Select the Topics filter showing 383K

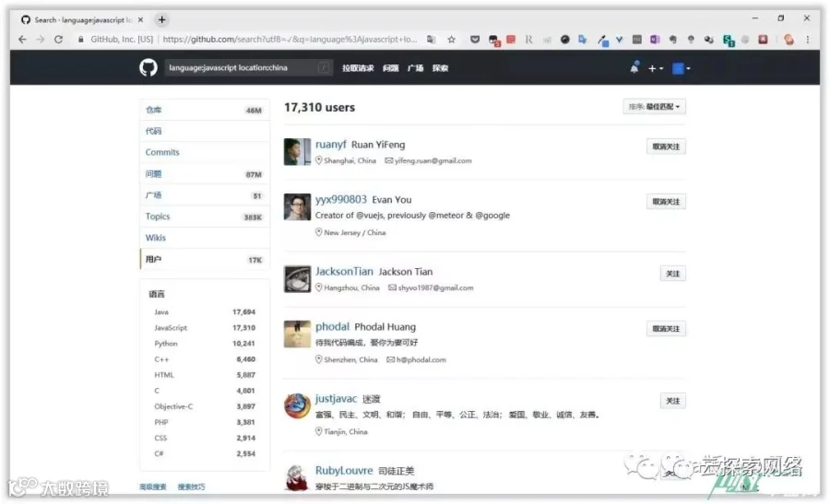pyautogui.click(x=205, y=217)
